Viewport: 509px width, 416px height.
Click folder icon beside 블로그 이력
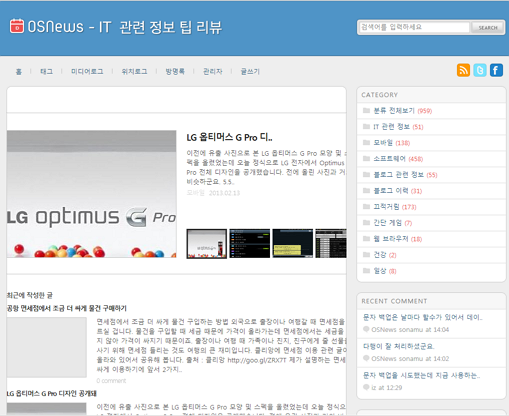click(x=366, y=190)
